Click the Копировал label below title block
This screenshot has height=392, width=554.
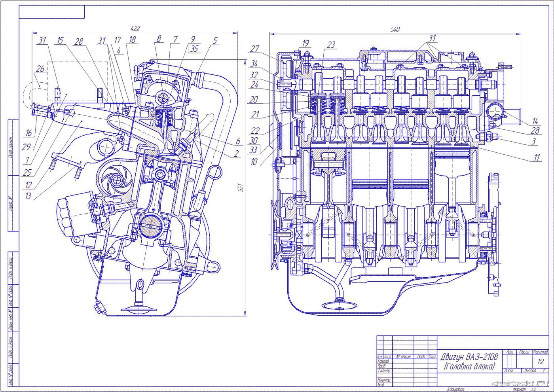tap(455, 390)
